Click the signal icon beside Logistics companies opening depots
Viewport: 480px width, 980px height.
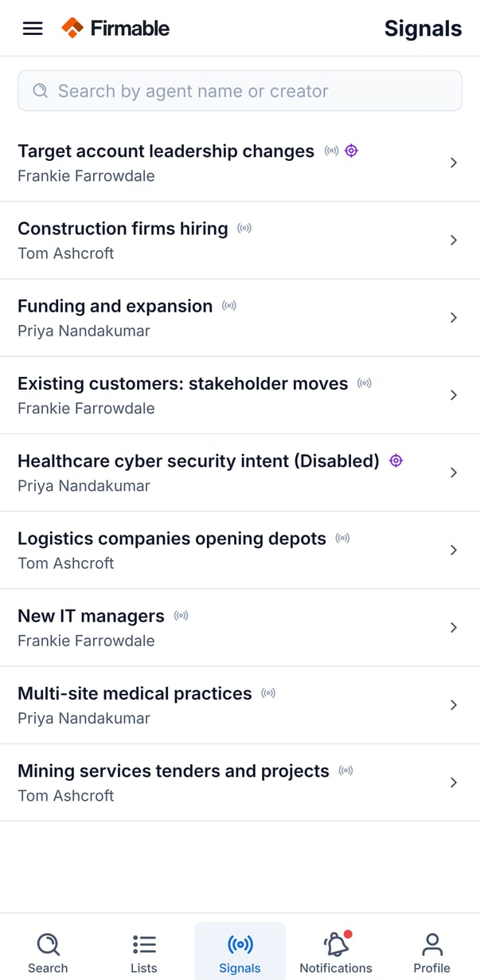tap(343, 539)
